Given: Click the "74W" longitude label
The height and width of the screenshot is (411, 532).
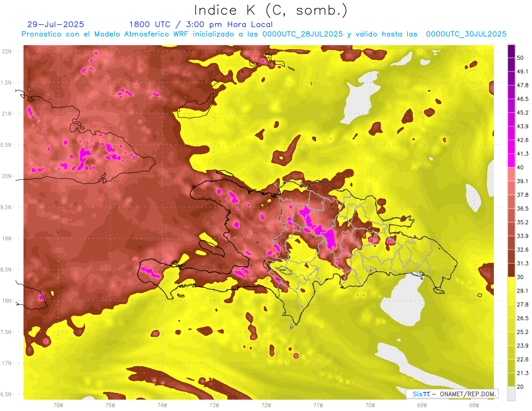Looking at the screenshot, I should (x=162, y=405).
